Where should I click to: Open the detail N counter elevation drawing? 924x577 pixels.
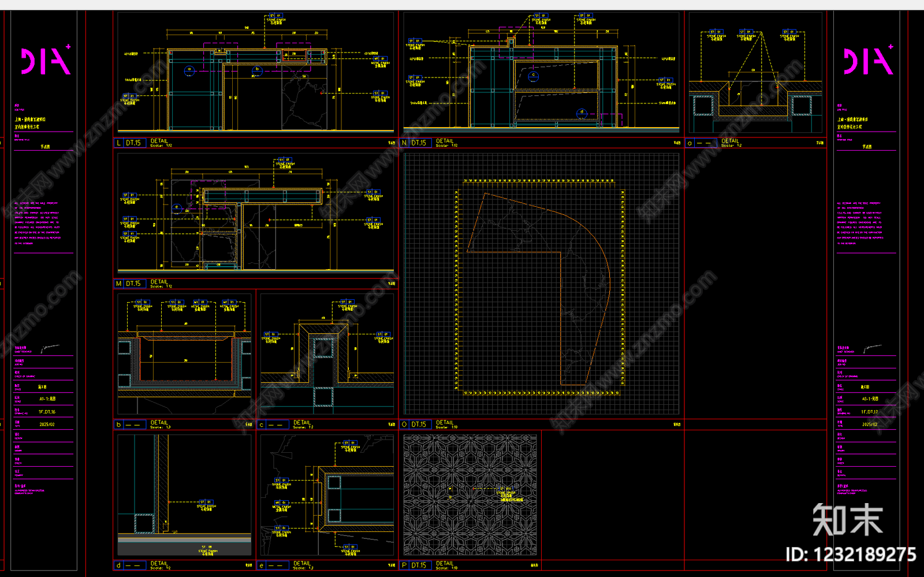(541, 74)
